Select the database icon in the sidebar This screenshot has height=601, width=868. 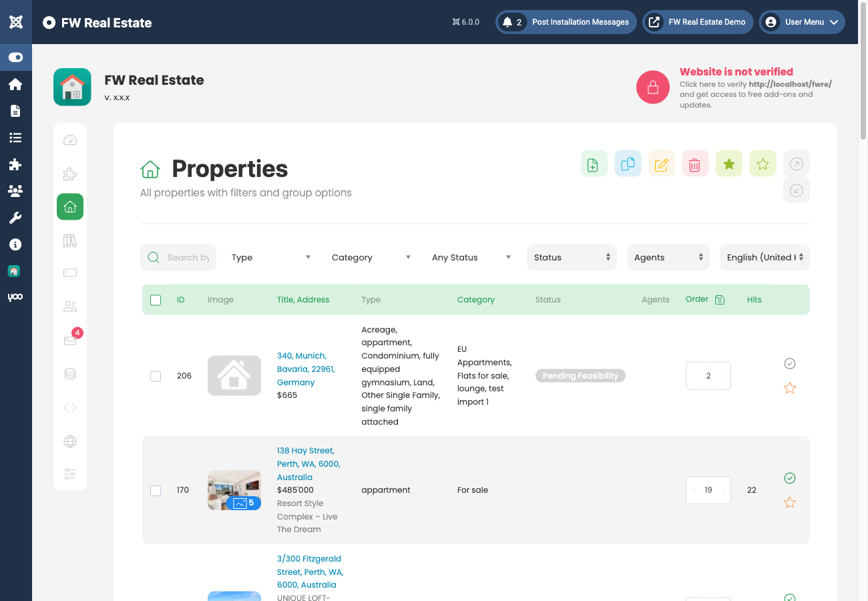[x=69, y=374]
